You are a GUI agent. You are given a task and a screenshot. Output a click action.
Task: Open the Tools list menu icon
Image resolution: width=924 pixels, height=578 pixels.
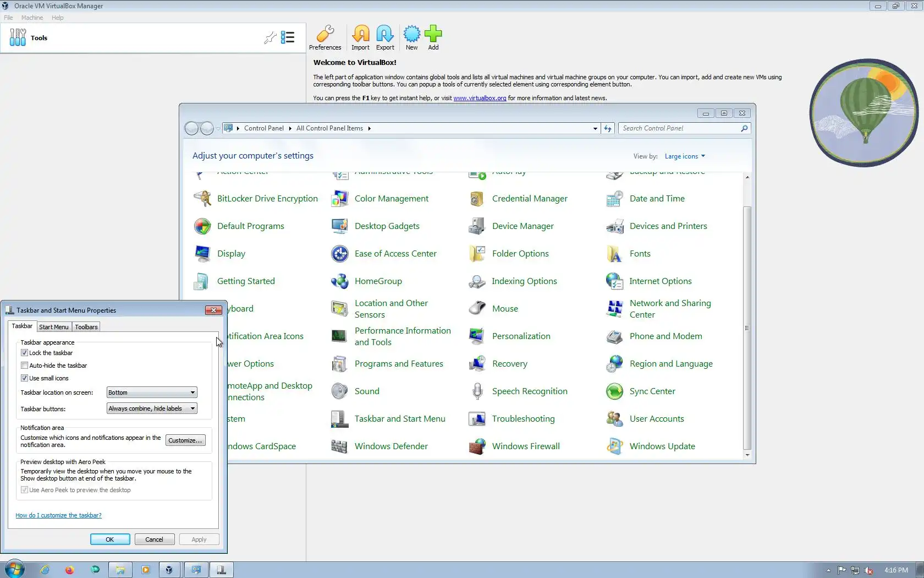(288, 37)
